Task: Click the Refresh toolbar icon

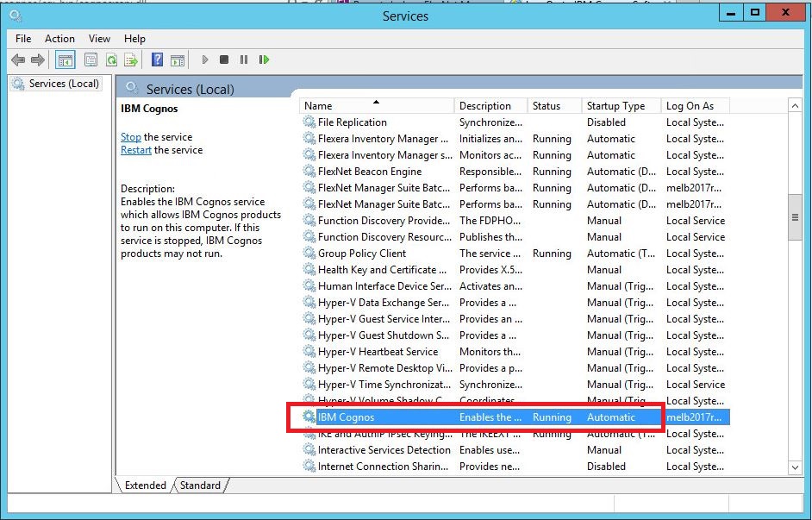Action: [111, 60]
